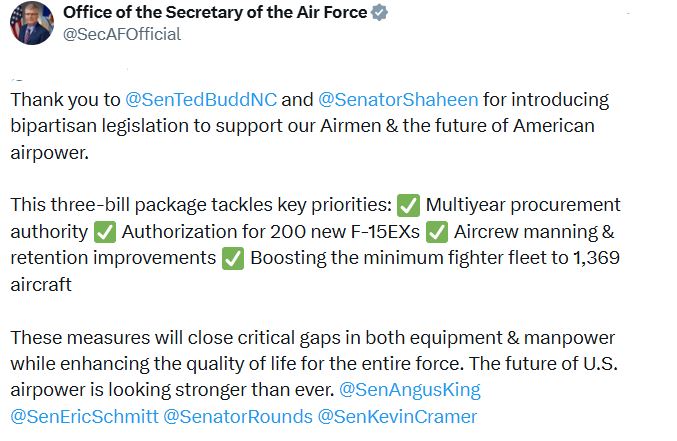Open the Secretary's profile avatar photo
Image resolution: width=677 pixels, height=441 pixels.
[31, 22]
